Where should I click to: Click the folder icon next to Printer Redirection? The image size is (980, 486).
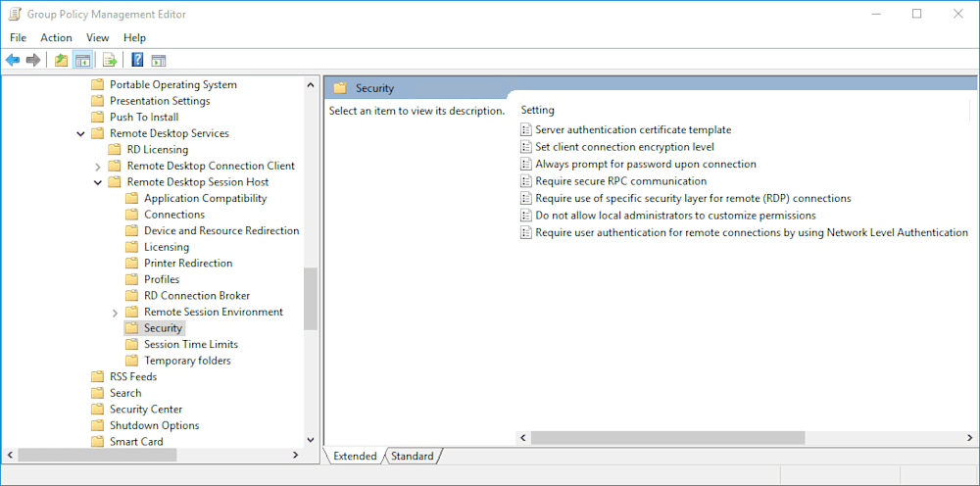tap(131, 263)
